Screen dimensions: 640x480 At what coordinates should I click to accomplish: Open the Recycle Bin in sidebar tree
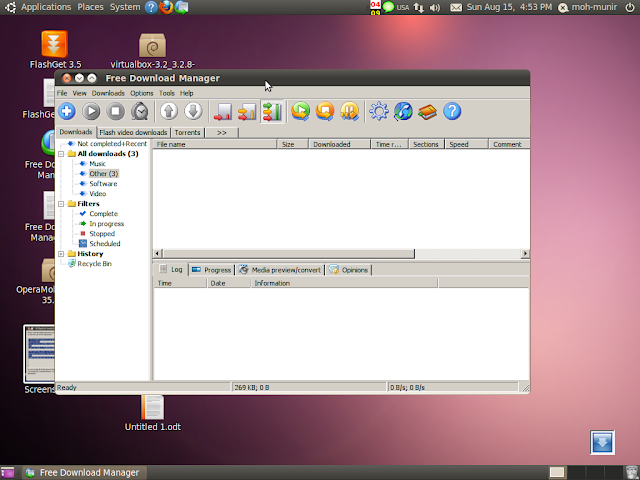pyautogui.click(x=94, y=264)
